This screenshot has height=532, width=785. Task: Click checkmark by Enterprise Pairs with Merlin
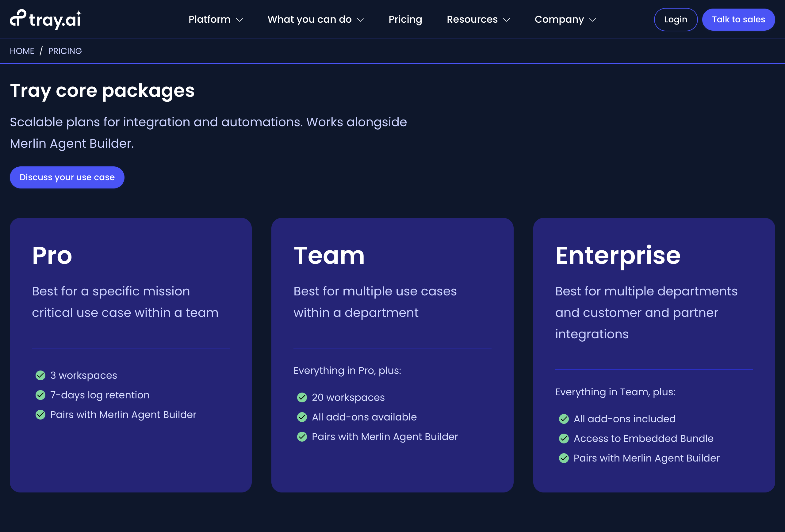pyautogui.click(x=564, y=458)
